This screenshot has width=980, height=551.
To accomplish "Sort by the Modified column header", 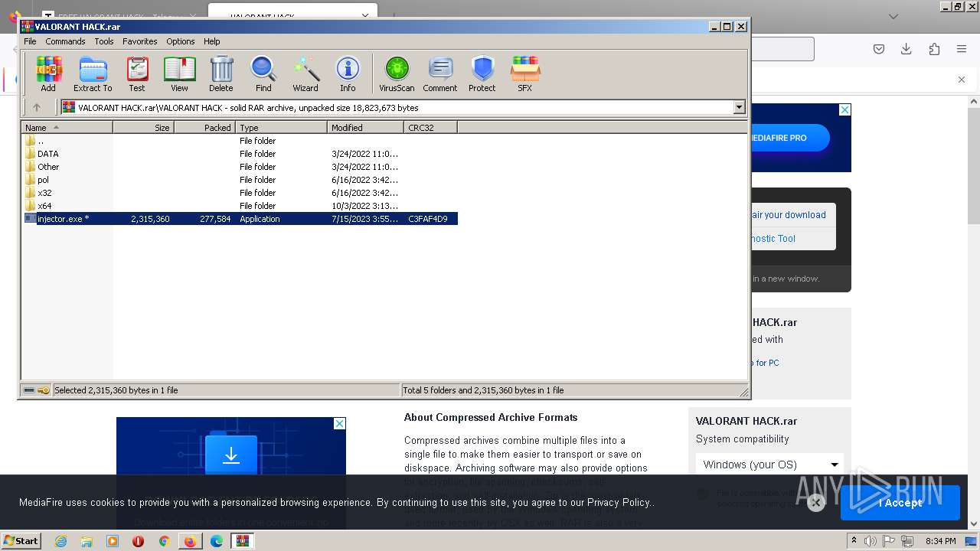I will [366, 128].
